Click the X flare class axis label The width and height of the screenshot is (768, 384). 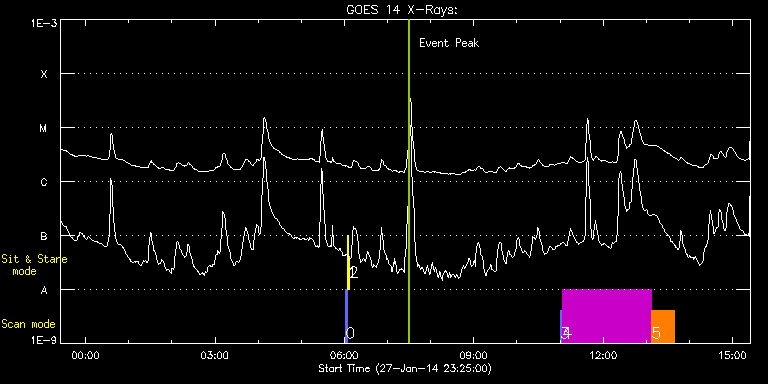click(x=44, y=74)
